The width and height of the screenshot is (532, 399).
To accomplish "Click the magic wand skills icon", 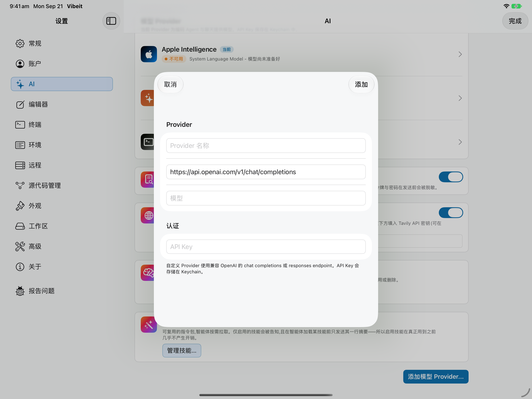I will pyautogui.click(x=149, y=324).
